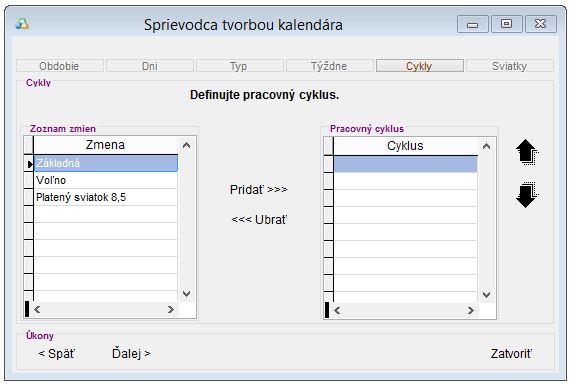This screenshot has height=384, width=570.
Task: Go to the Sviatky tab
Action: point(510,66)
